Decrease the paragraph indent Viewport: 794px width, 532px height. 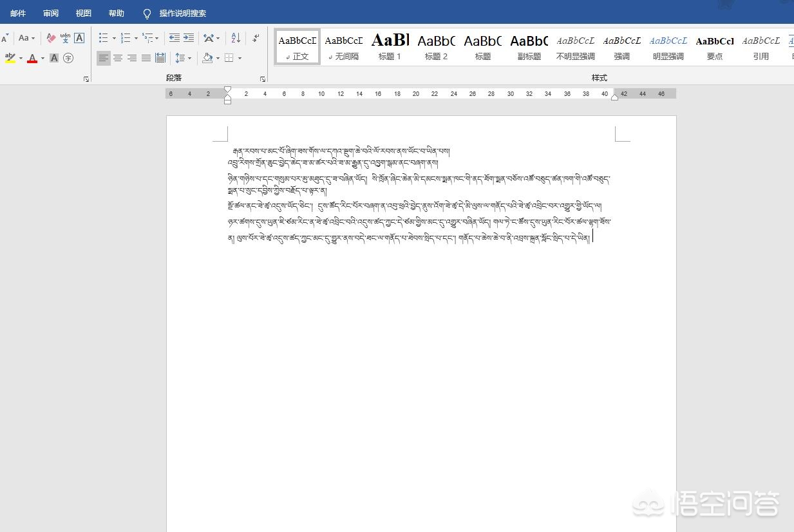174,38
